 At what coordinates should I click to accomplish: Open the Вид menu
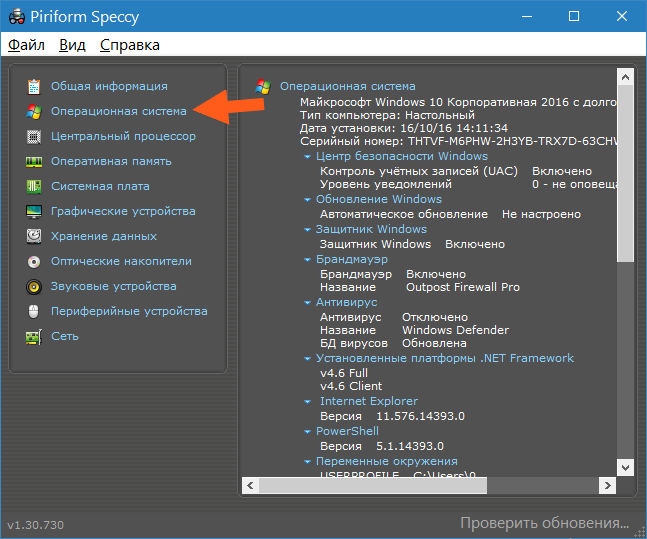click(72, 45)
